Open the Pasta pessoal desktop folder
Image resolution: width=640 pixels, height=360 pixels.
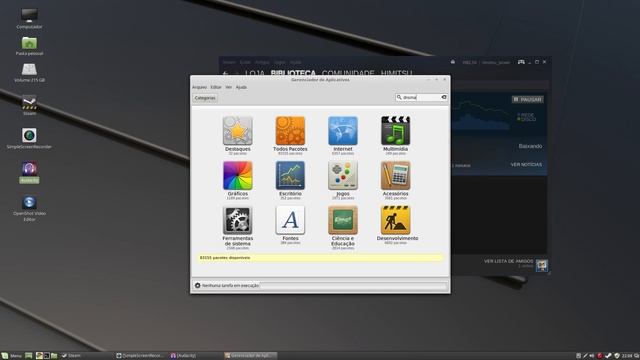[x=29, y=45]
